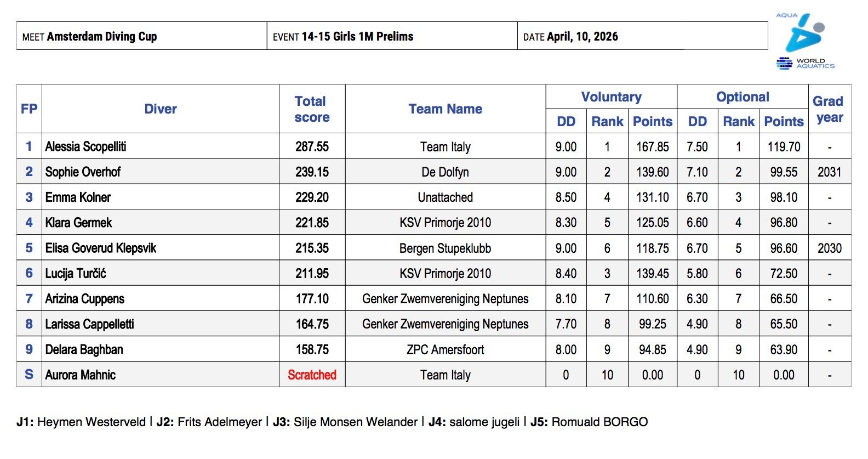Select ZPC Amersfoort team cell
This screenshot has width=868, height=459.
[x=445, y=350]
